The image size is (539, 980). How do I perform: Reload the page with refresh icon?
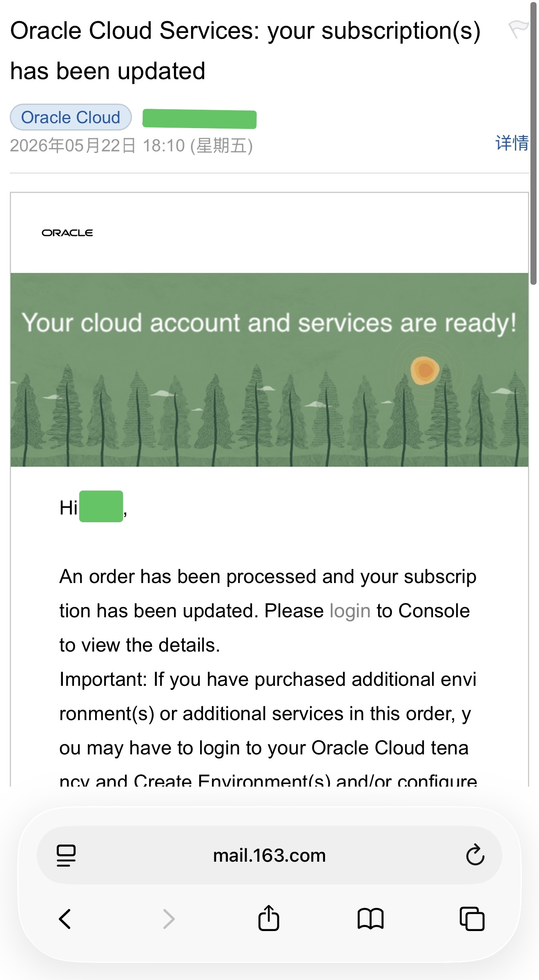tap(475, 855)
